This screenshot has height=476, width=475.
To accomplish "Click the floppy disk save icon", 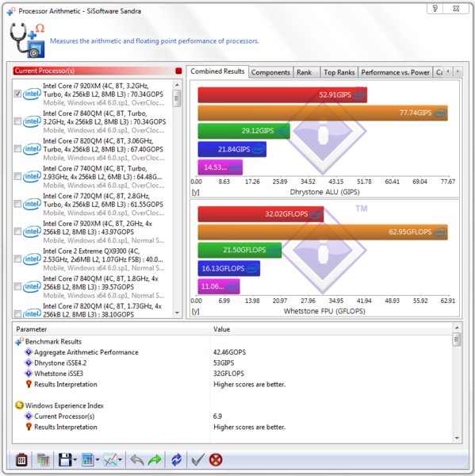I will [x=65, y=459].
